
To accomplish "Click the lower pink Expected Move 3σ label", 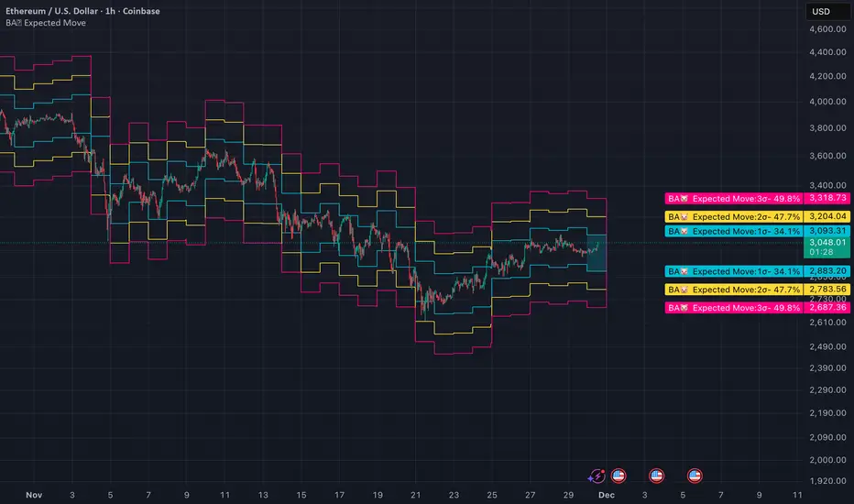I will [x=733, y=308].
